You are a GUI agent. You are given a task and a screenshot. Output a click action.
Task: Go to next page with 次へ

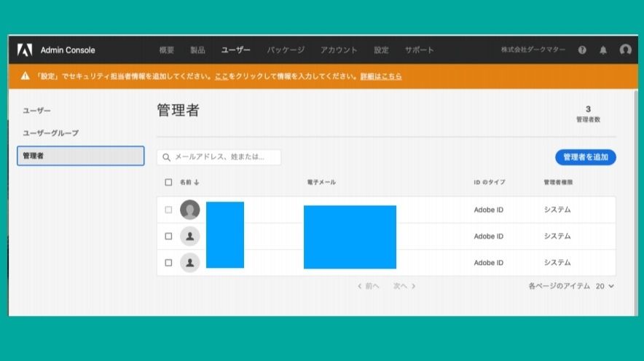pyautogui.click(x=404, y=286)
